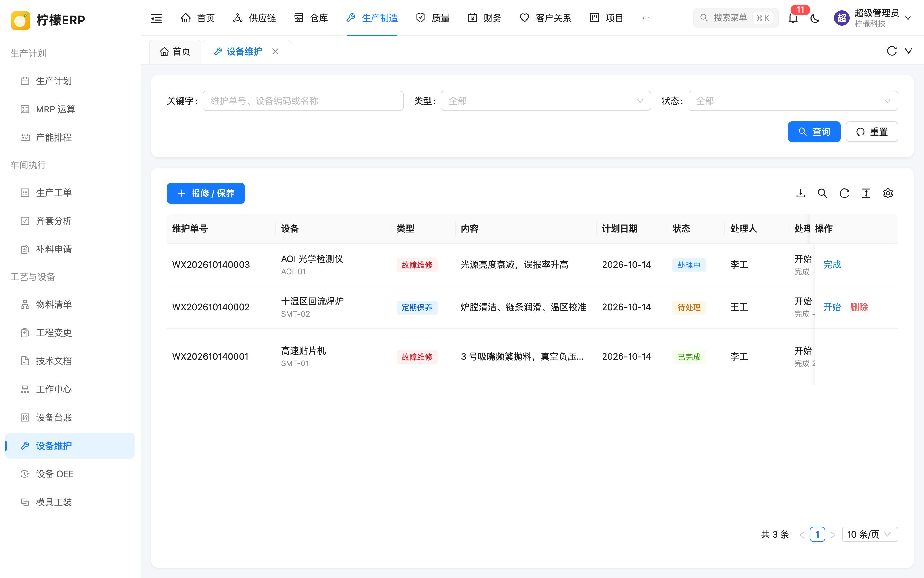Viewport: 924px width, 578px height.
Task: Click the table search magnifier icon
Action: pos(822,193)
